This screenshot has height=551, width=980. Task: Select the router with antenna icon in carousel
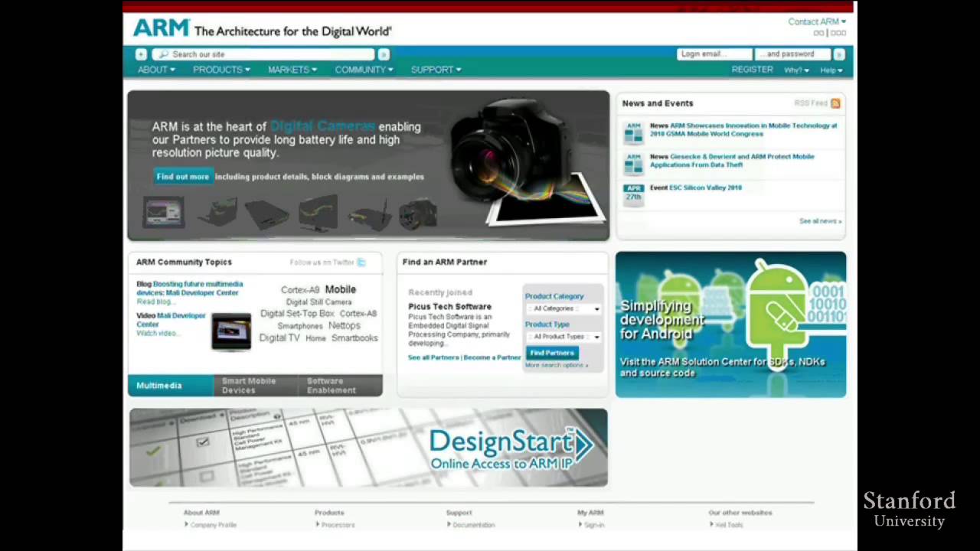pos(371,215)
